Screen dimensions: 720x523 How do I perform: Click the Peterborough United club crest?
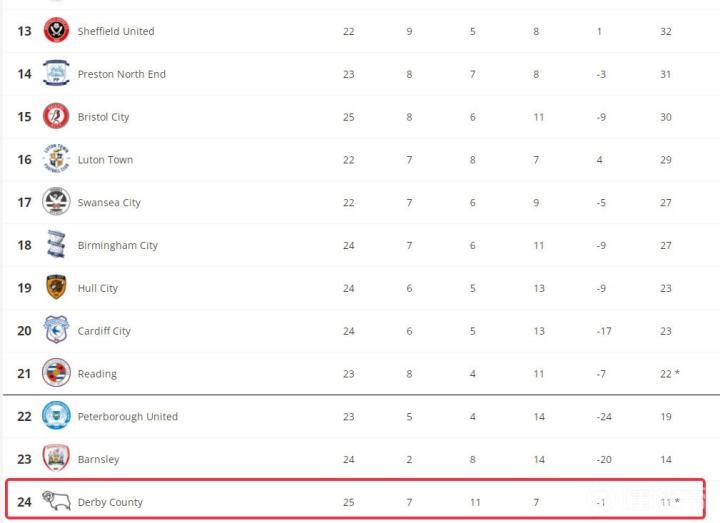click(56, 416)
